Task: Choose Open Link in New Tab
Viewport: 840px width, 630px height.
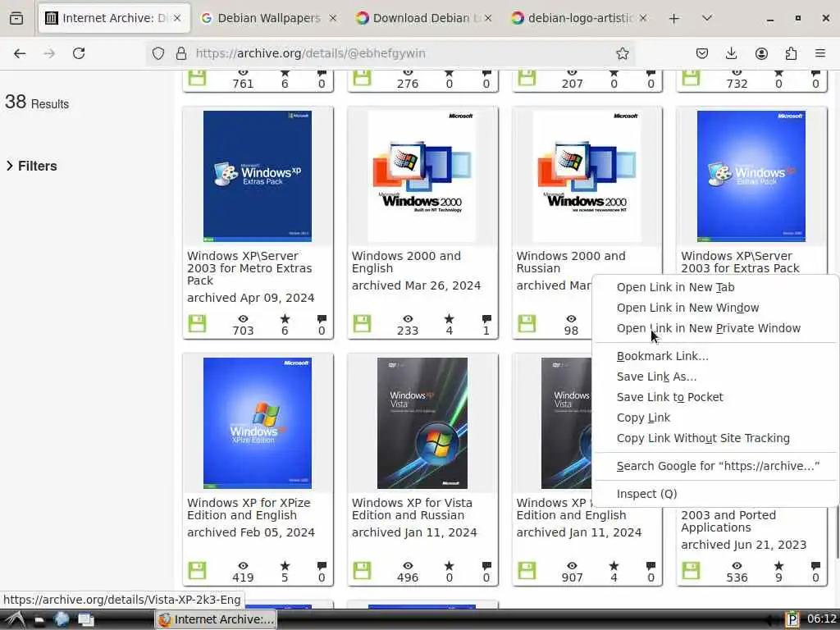Action: tap(715, 287)
